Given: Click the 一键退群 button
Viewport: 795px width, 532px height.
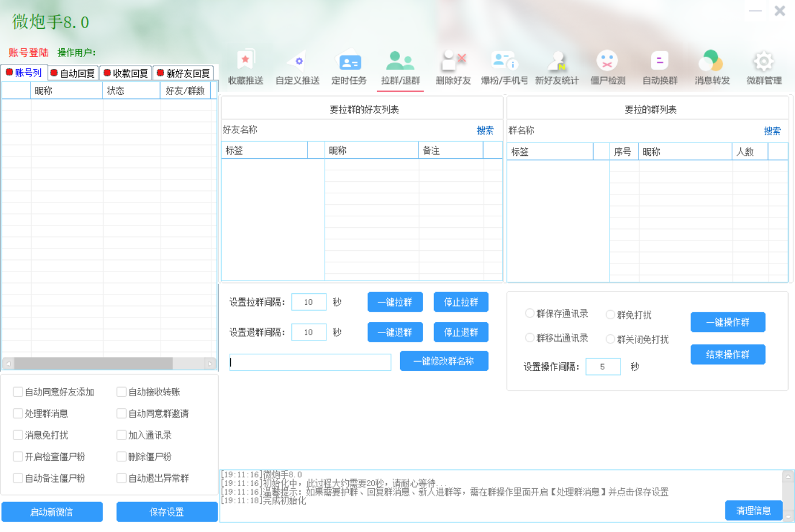Looking at the screenshot, I should (395, 332).
